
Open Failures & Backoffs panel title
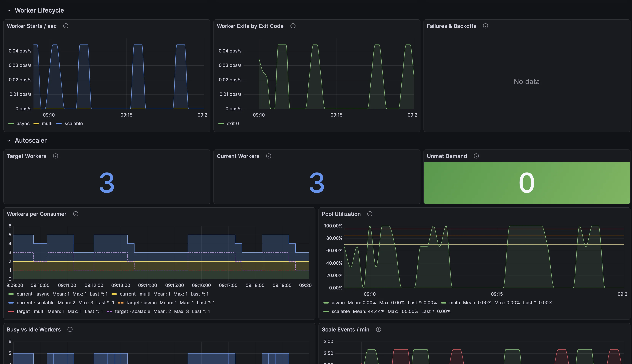[451, 26]
